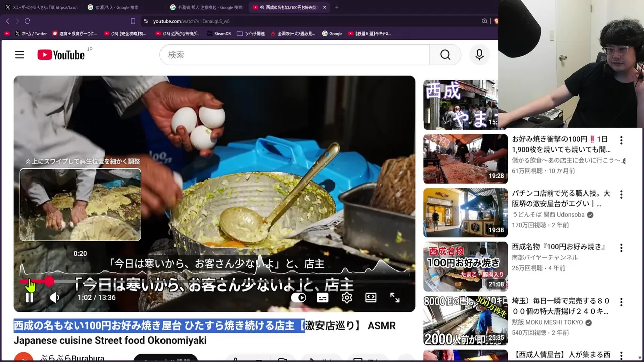Open the 西成名物『100円お好み焼き』 video title
Screen dimensions: 644x362
pos(558,247)
